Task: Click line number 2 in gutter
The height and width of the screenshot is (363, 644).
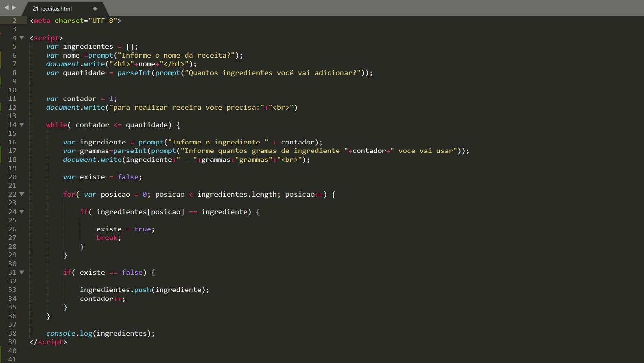Action: click(x=15, y=20)
